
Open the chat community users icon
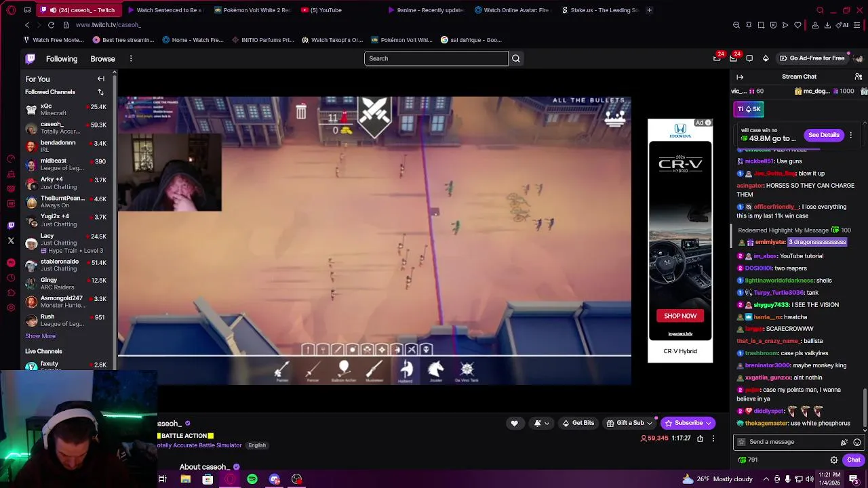point(859,77)
